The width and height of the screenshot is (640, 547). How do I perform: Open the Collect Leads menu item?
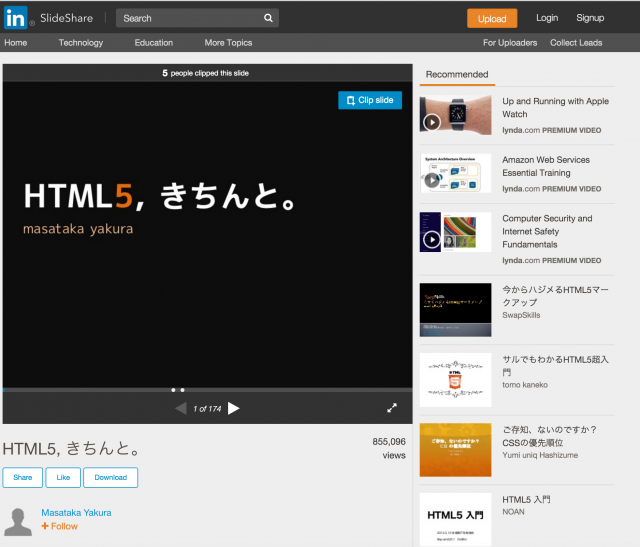pos(577,43)
